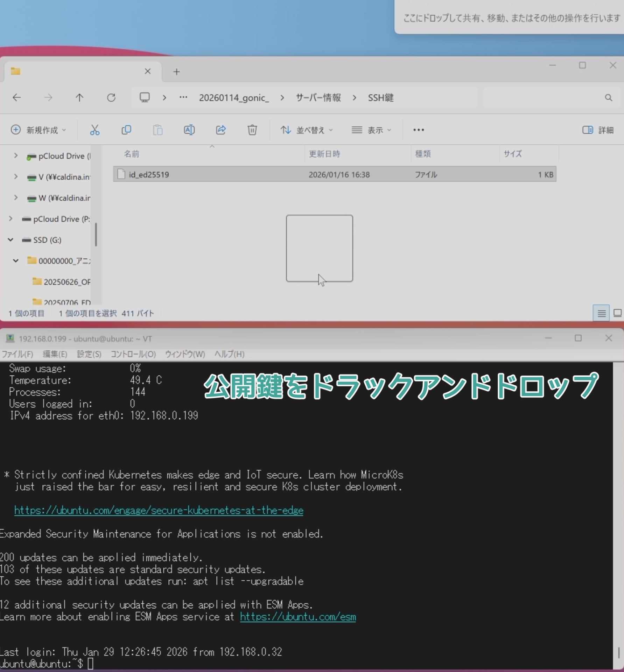The image size is (624, 672).
Task: Switch to large thumbnails view in status bar
Action: 617,313
